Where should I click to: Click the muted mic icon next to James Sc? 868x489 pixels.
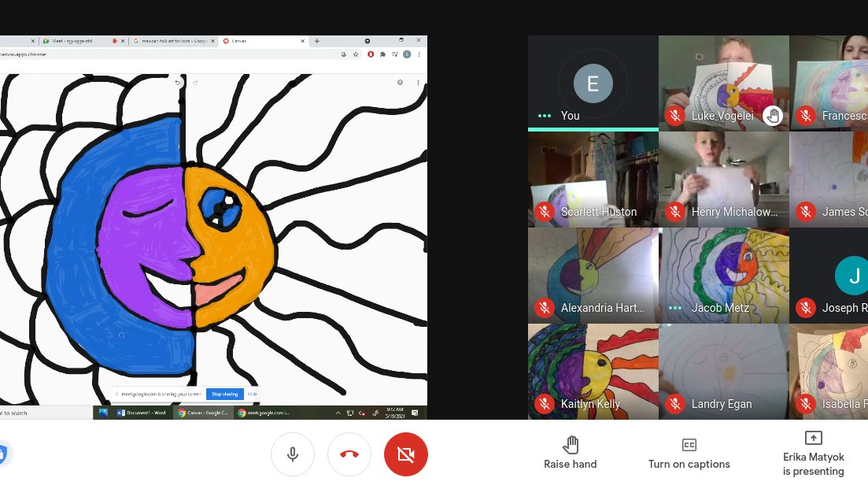click(806, 212)
